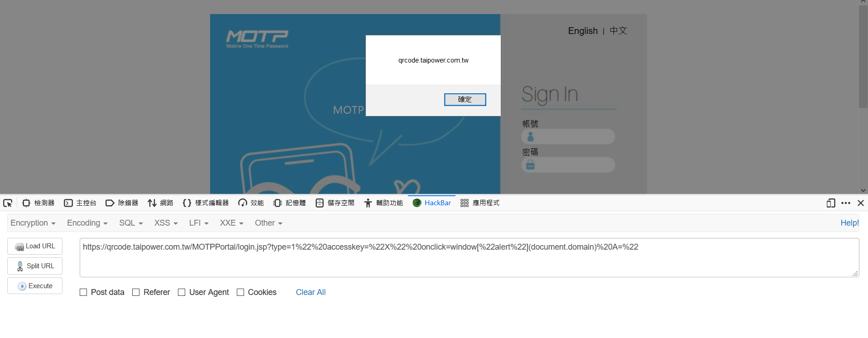This screenshot has width=868, height=338.
Task: Click the Help! link in HackBar
Action: pos(849,223)
